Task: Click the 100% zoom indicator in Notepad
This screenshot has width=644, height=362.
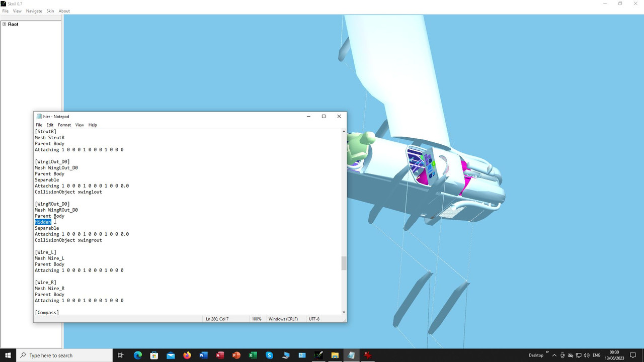Action: pos(257,319)
